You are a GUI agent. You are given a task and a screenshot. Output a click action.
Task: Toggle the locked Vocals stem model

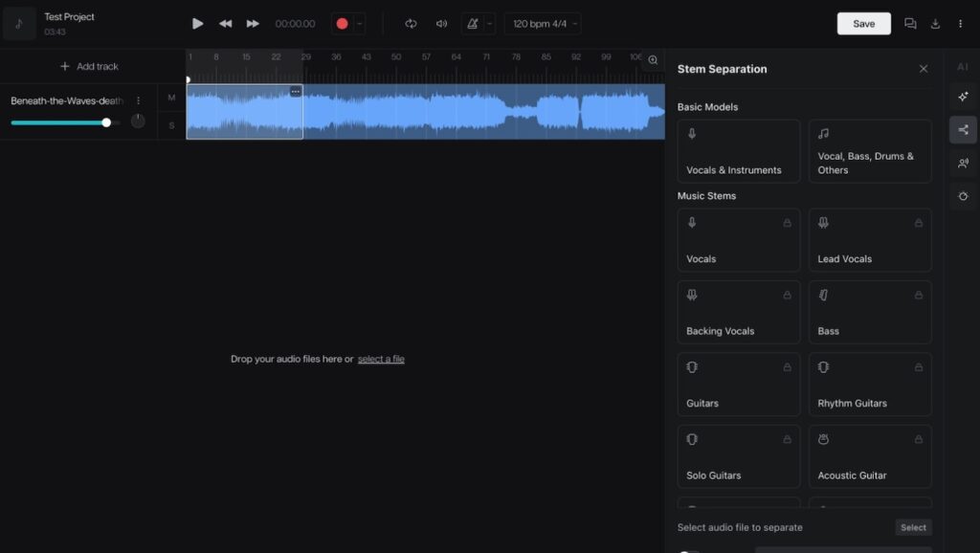coord(738,239)
